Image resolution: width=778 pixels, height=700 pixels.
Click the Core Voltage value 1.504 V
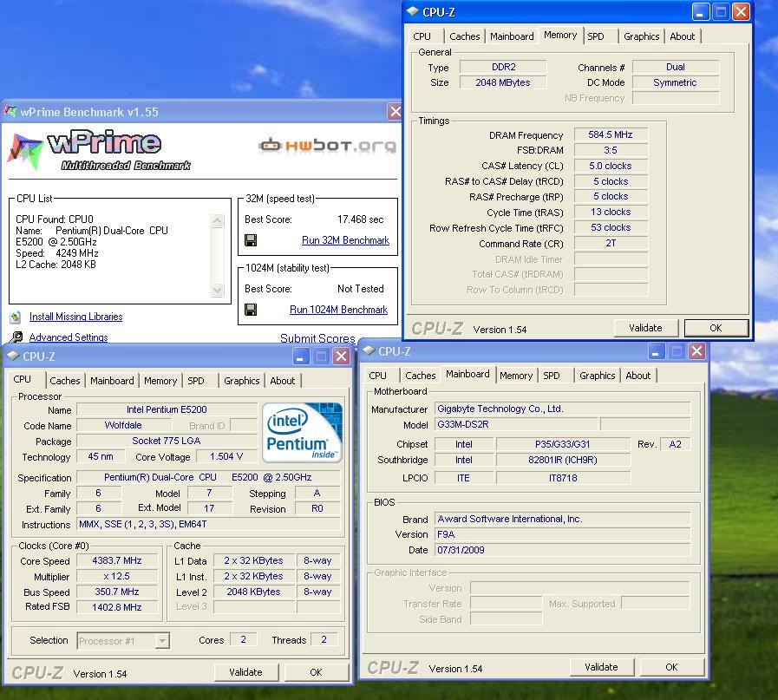tap(226, 456)
